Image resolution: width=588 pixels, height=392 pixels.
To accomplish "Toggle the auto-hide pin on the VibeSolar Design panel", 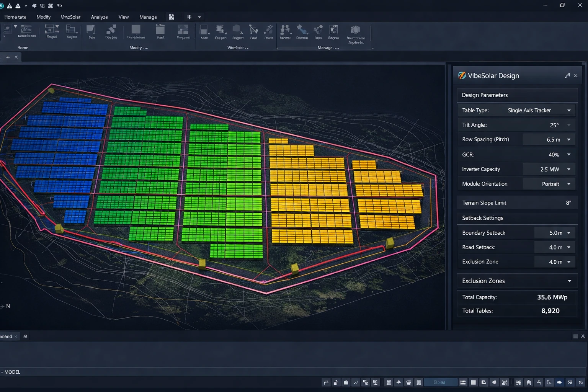I will coord(567,75).
